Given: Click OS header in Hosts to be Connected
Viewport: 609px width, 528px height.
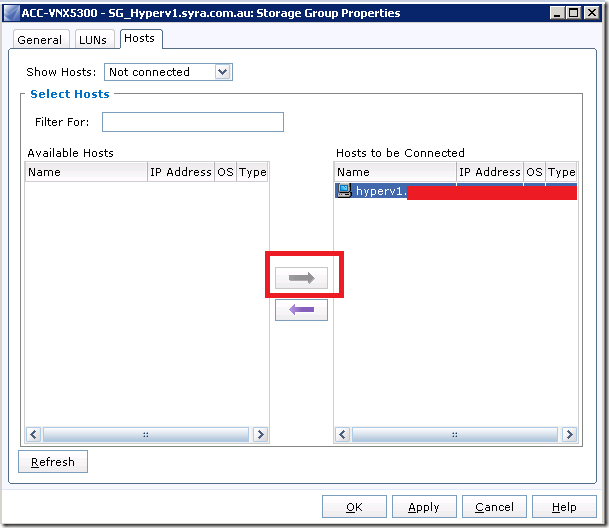Looking at the screenshot, I should pos(534,172).
